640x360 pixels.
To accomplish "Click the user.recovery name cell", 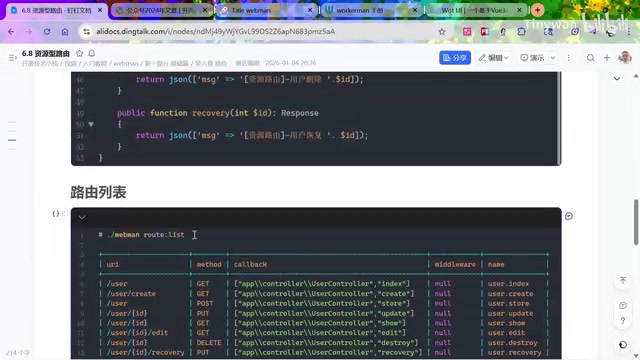I will click(514, 352).
